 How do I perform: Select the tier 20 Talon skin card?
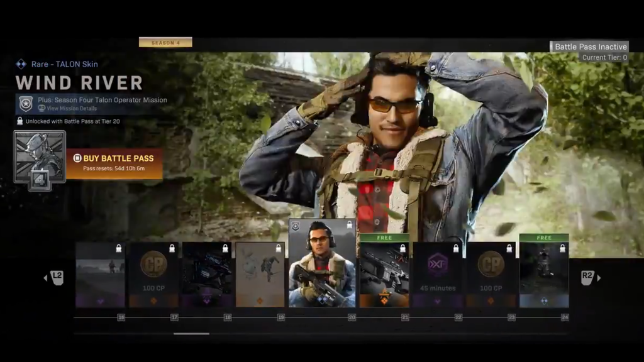pyautogui.click(x=322, y=263)
